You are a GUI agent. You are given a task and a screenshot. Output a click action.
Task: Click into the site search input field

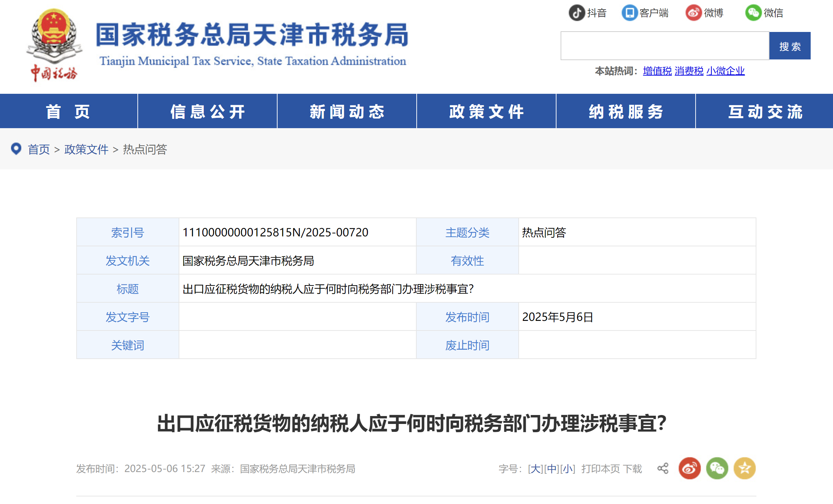click(x=665, y=46)
